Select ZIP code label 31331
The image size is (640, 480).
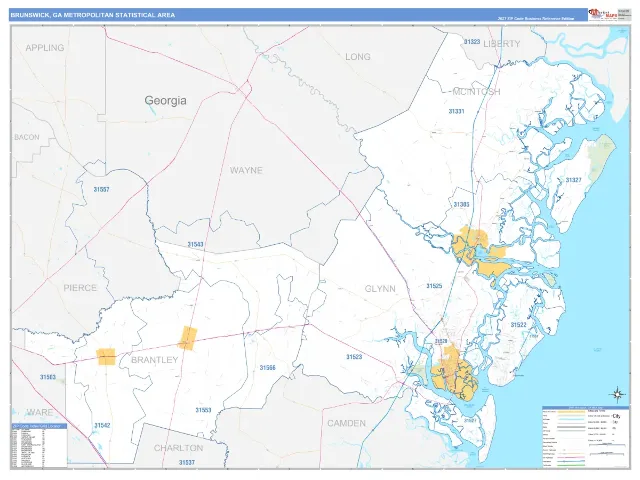456,111
